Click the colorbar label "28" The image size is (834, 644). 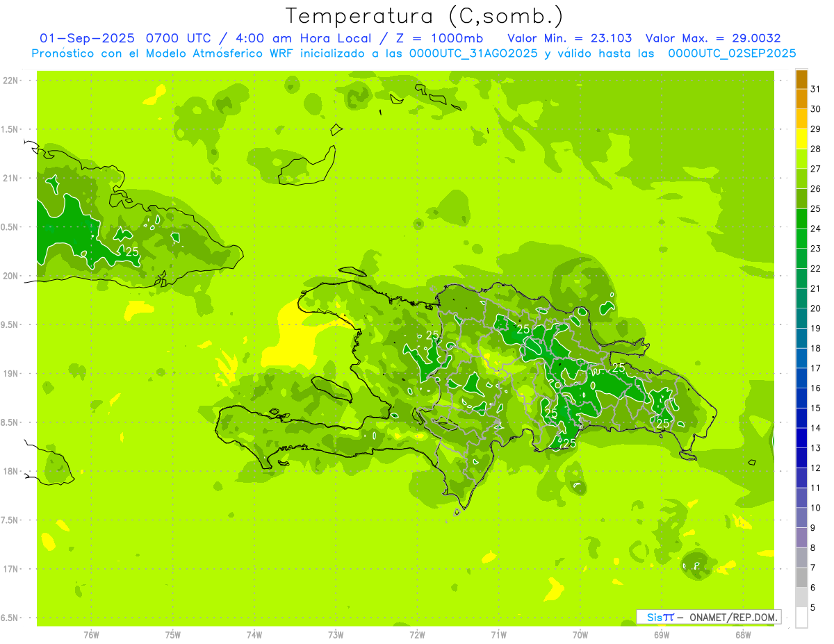pos(816,149)
